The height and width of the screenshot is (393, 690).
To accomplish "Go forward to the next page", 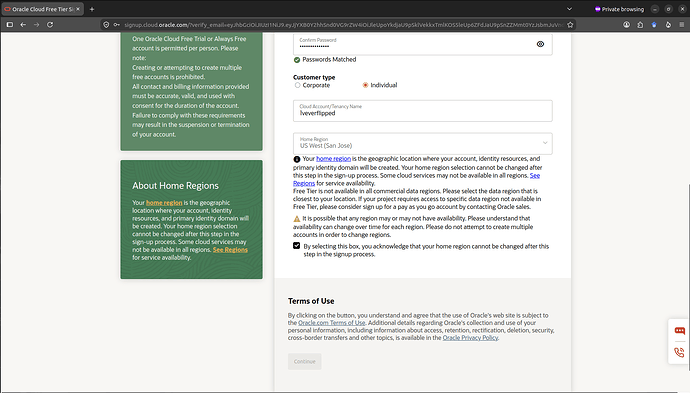I will (x=37, y=25).
